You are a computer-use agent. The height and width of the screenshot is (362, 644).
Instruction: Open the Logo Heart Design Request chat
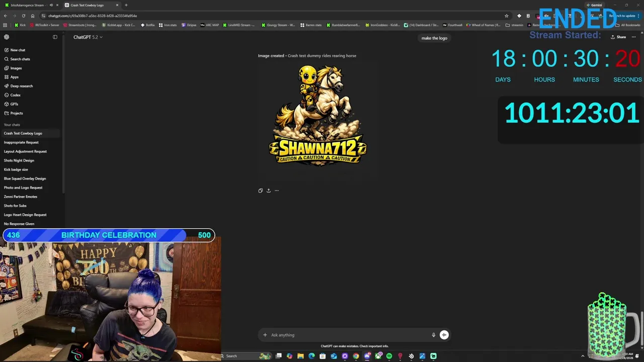pos(30,215)
